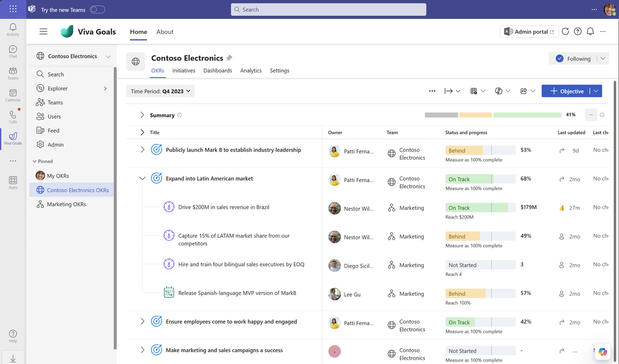Open the Initiatives tab
619x364 pixels.
coord(183,71)
